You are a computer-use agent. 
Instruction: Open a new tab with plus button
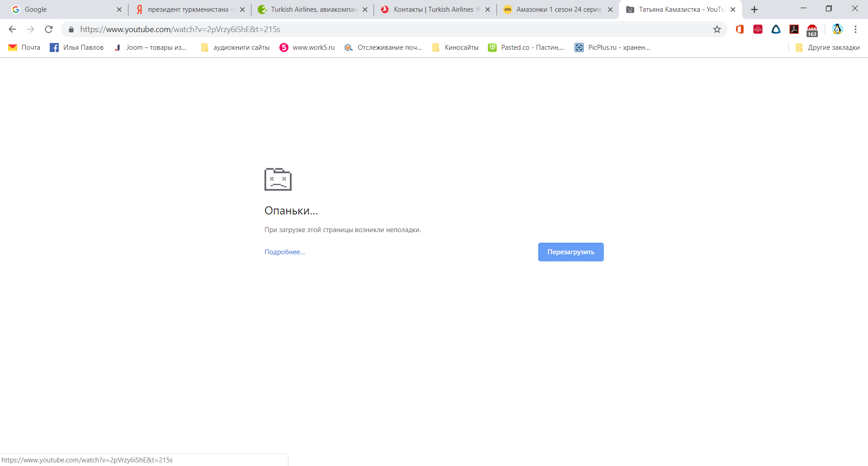[754, 10]
